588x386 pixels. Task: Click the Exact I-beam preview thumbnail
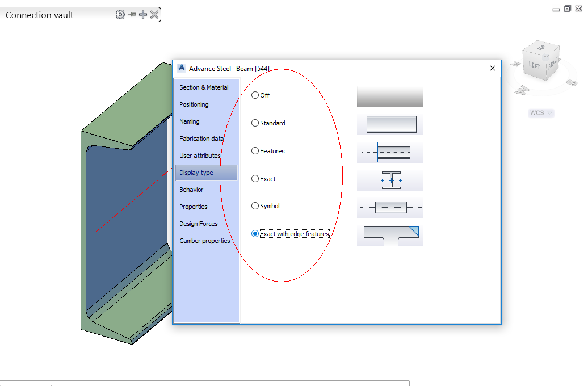[390, 179]
